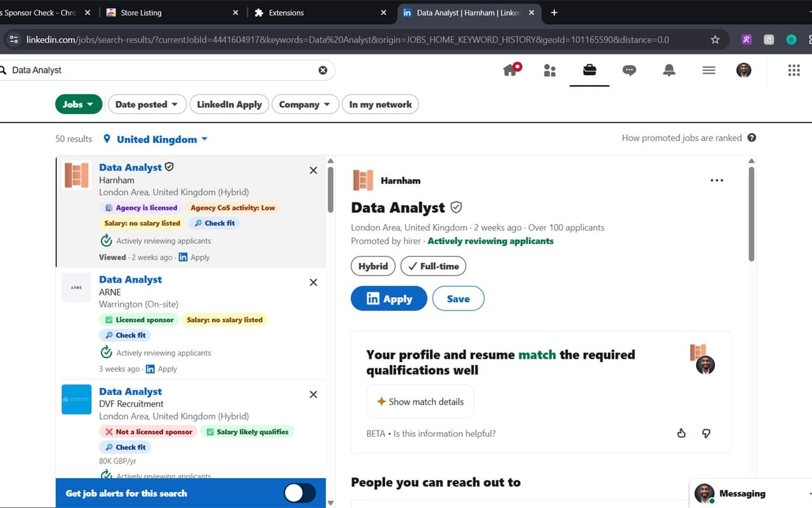Image resolution: width=812 pixels, height=508 pixels.
Task: Open Notifications bell icon
Action: coord(669,70)
